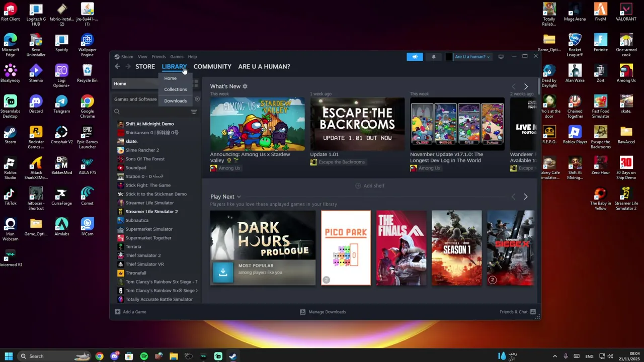Viewport: 644px width, 362px height.
Task: Click the Steam back navigation arrow
Action: tap(117, 66)
